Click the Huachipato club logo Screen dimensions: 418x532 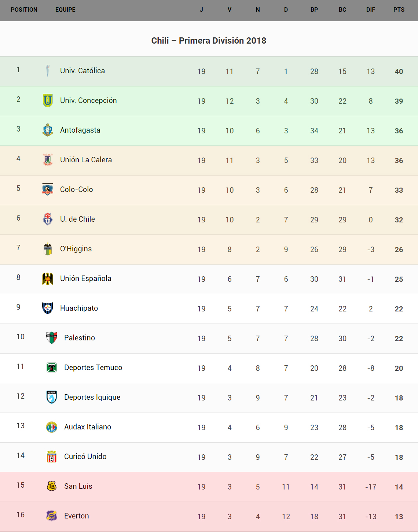[48, 308]
